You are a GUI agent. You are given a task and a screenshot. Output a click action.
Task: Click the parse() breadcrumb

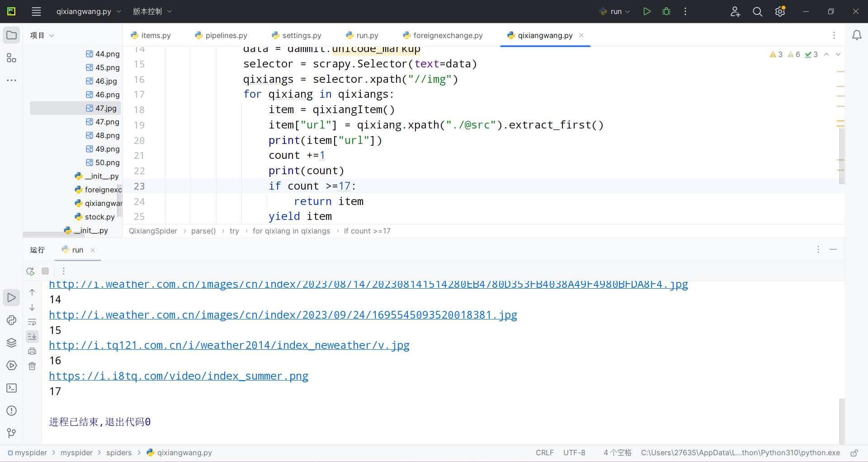203,231
